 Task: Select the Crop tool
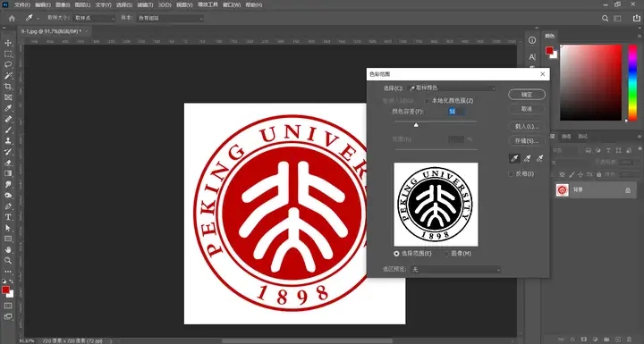point(8,87)
